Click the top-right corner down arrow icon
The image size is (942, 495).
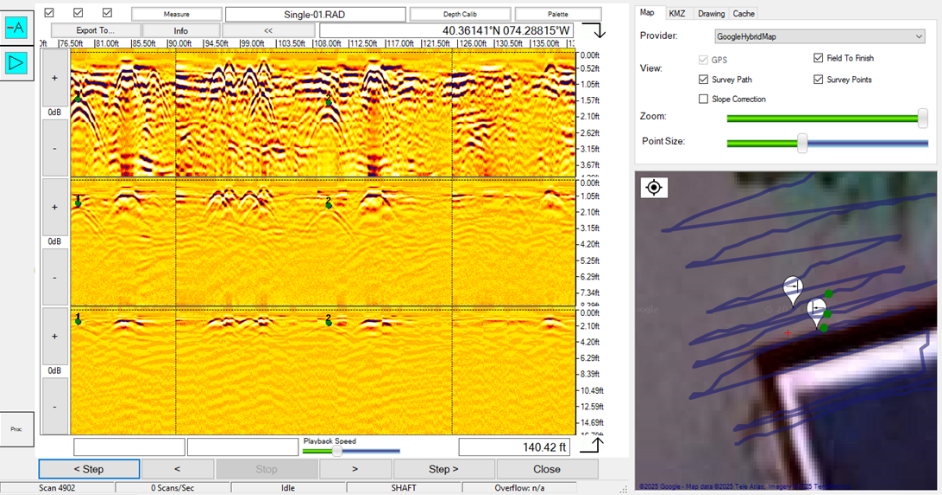592,31
